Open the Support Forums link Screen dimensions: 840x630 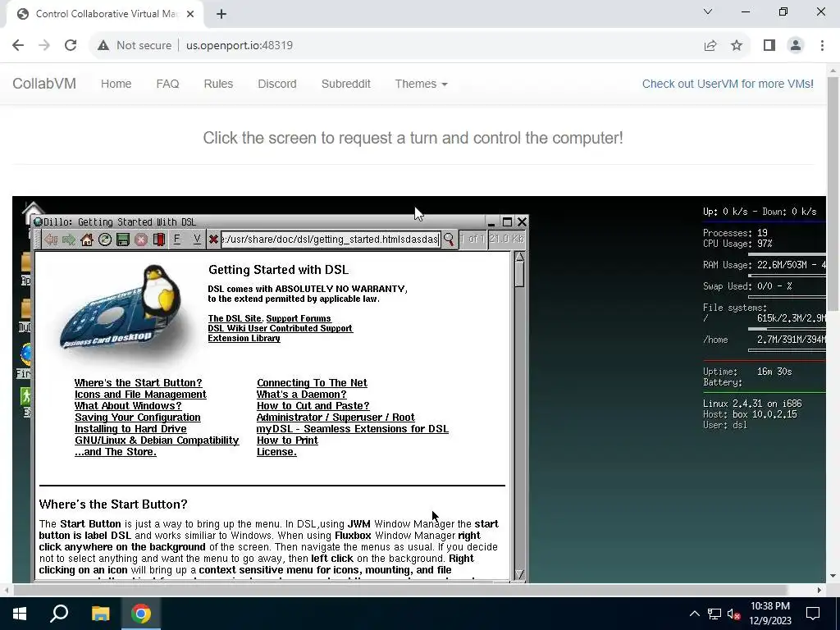(299, 318)
